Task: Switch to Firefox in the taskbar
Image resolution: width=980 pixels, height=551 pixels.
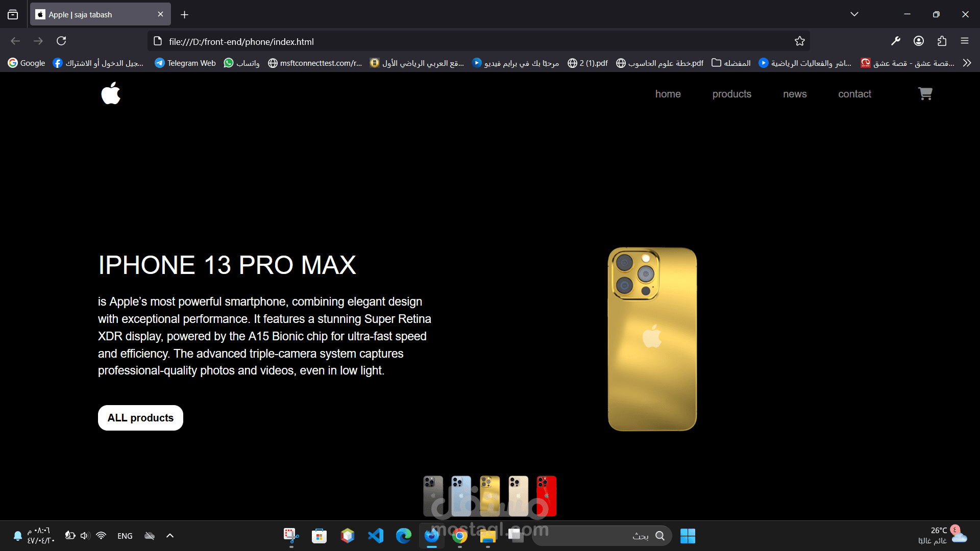Action: pos(432,536)
